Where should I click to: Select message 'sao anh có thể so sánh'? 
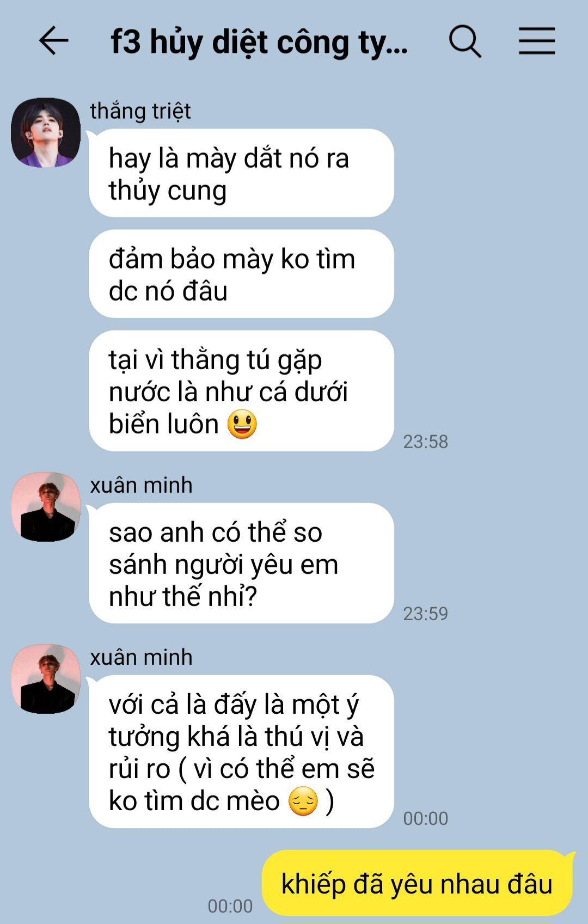coord(241,564)
